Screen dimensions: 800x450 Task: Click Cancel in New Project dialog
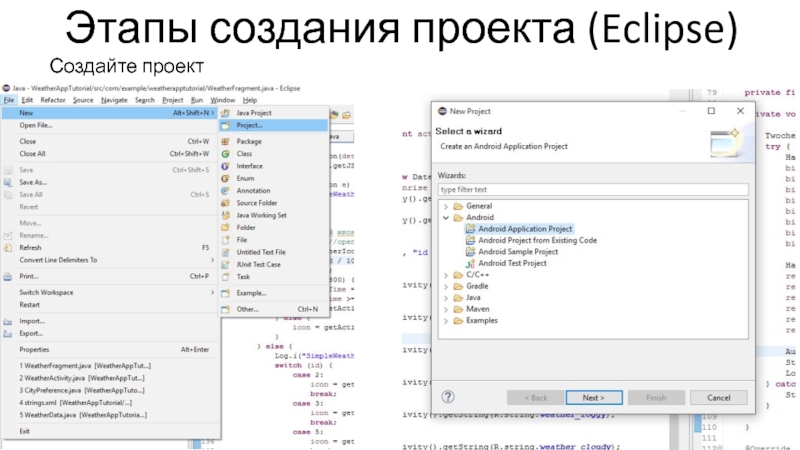[718, 397]
